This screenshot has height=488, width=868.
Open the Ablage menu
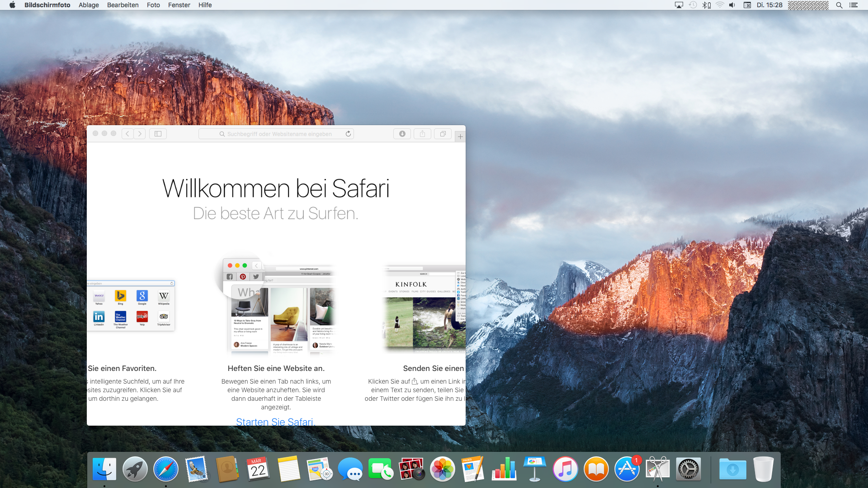point(89,5)
